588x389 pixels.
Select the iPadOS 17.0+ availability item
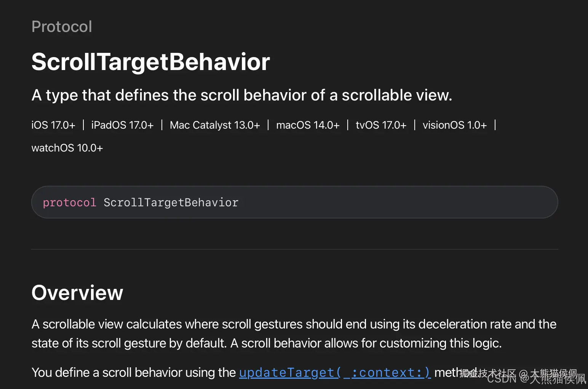pyautogui.click(x=123, y=125)
